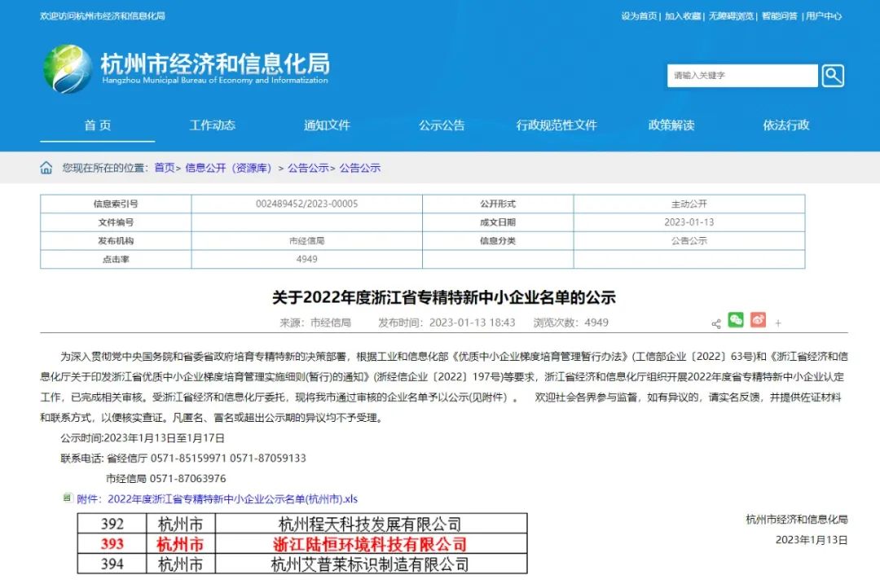880x588 pixels.
Task: Click the 信息分类 value 公告公示 cell
Action: click(689, 241)
